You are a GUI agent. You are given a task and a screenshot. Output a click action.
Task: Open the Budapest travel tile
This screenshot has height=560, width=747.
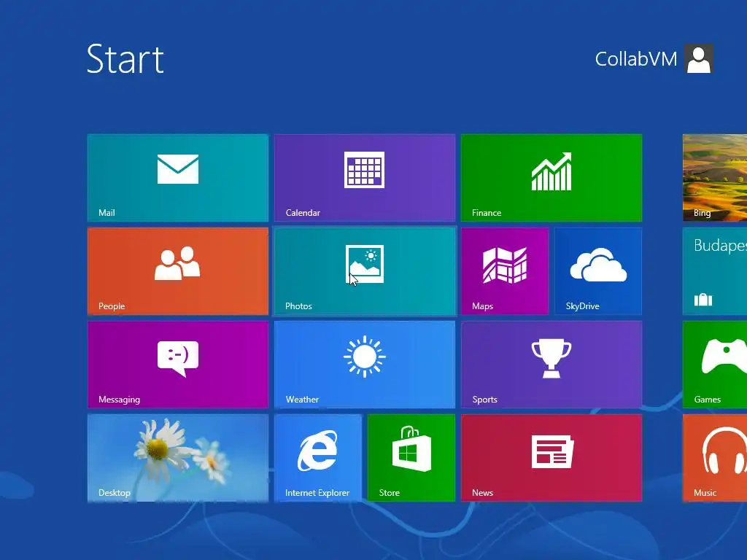pyautogui.click(x=715, y=271)
